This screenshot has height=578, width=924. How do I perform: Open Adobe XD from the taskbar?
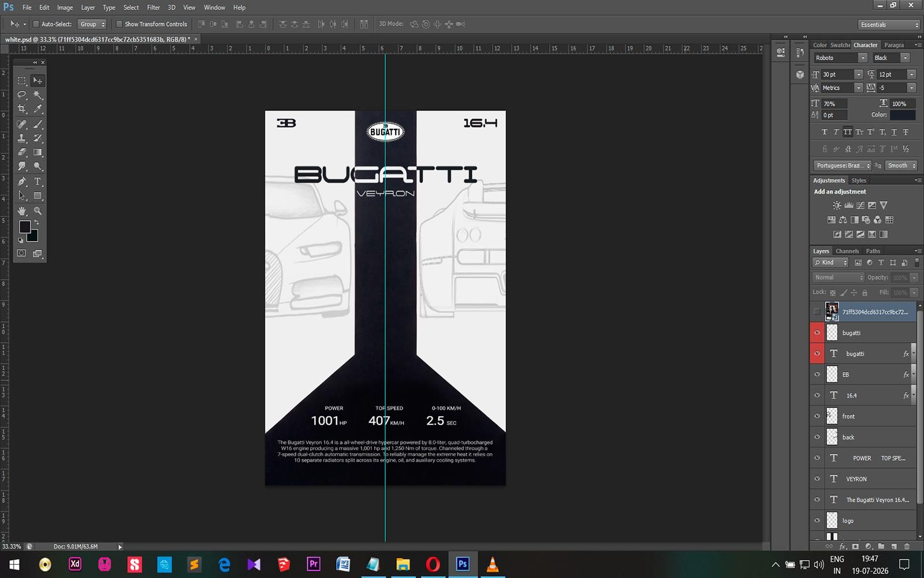click(75, 564)
